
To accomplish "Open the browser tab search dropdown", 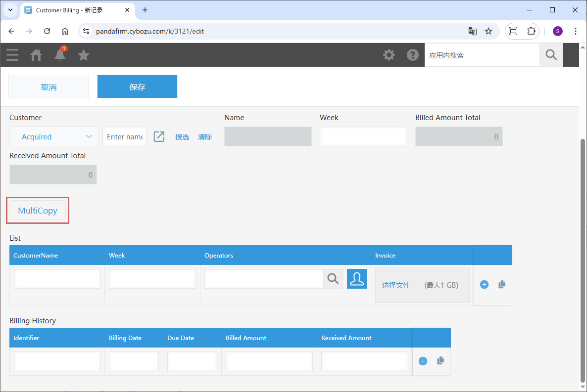I will point(10,10).
